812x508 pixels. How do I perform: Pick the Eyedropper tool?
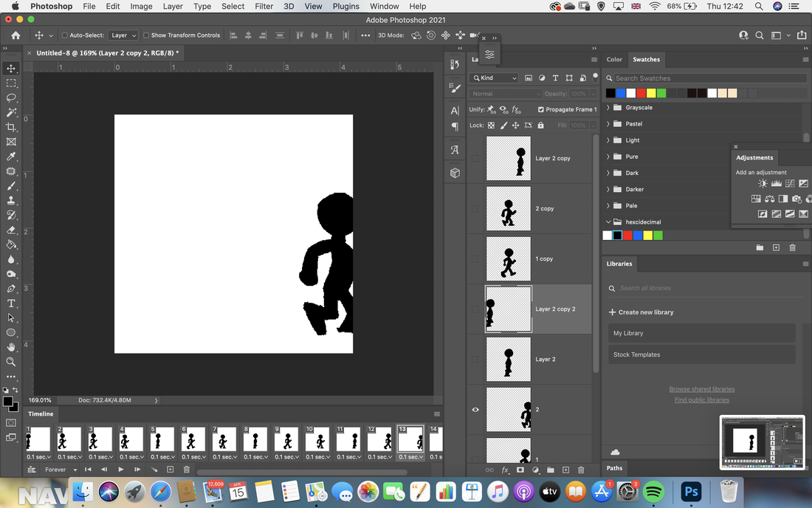pyautogui.click(x=11, y=157)
